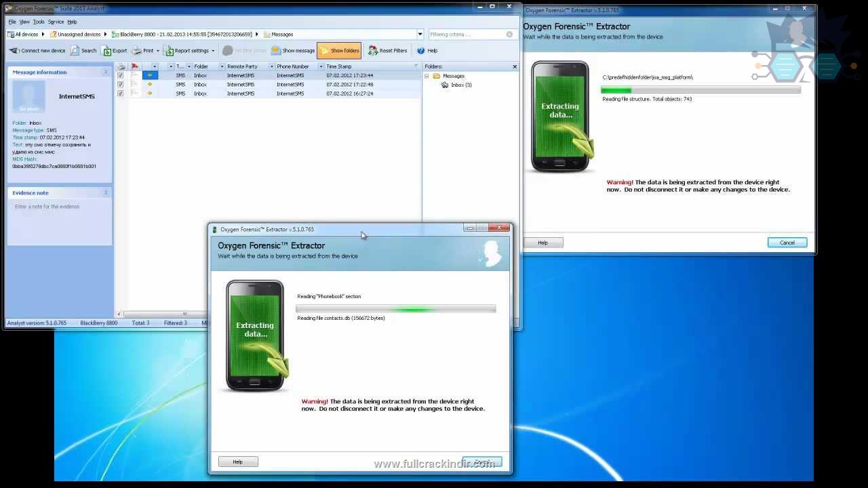Collapse the Messages tree node
This screenshot has width=868, height=488.
point(427,76)
